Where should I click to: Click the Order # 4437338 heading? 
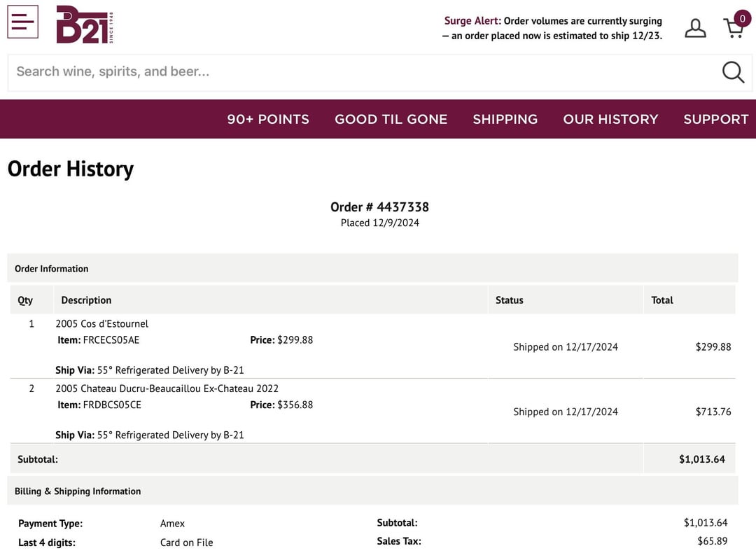coord(379,207)
